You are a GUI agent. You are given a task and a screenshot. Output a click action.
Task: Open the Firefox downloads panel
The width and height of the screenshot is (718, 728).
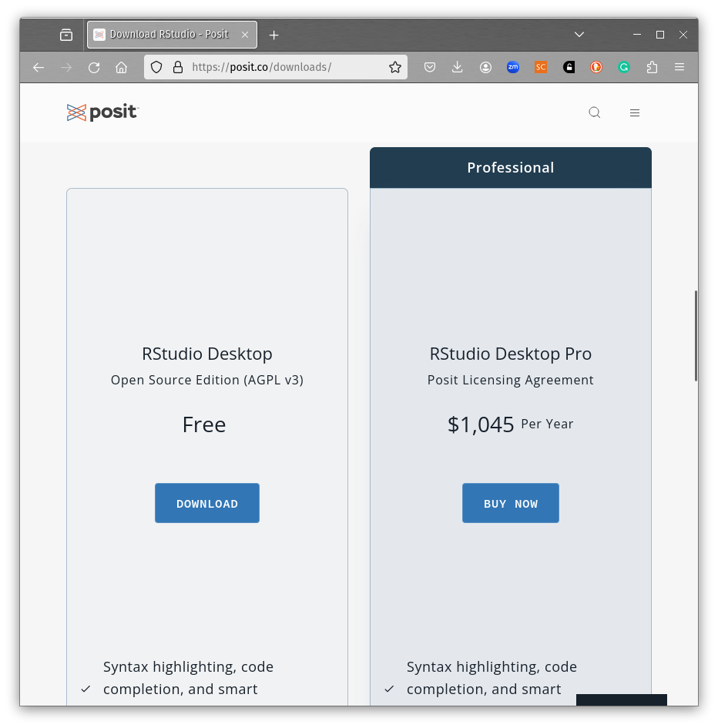click(x=458, y=68)
